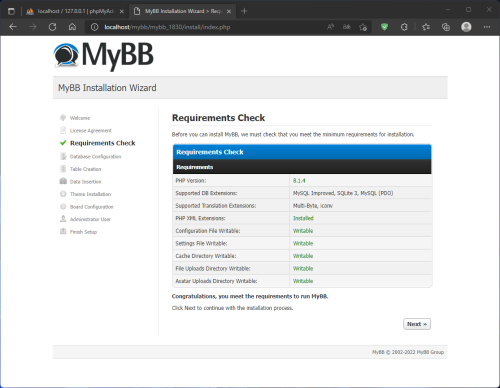Open the tab actions menu icon
The width and height of the screenshot is (500, 388).
11,11
